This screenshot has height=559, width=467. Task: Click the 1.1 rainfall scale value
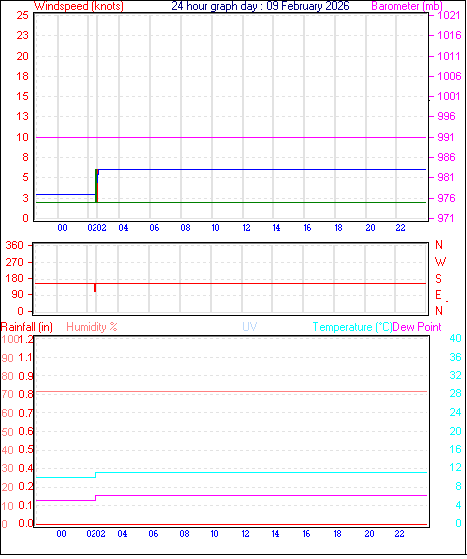[26, 358]
